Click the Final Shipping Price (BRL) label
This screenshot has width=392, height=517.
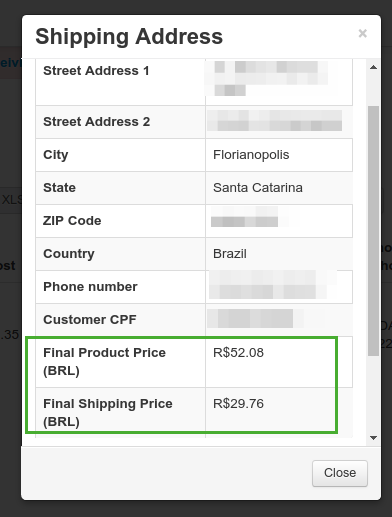tap(108, 413)
